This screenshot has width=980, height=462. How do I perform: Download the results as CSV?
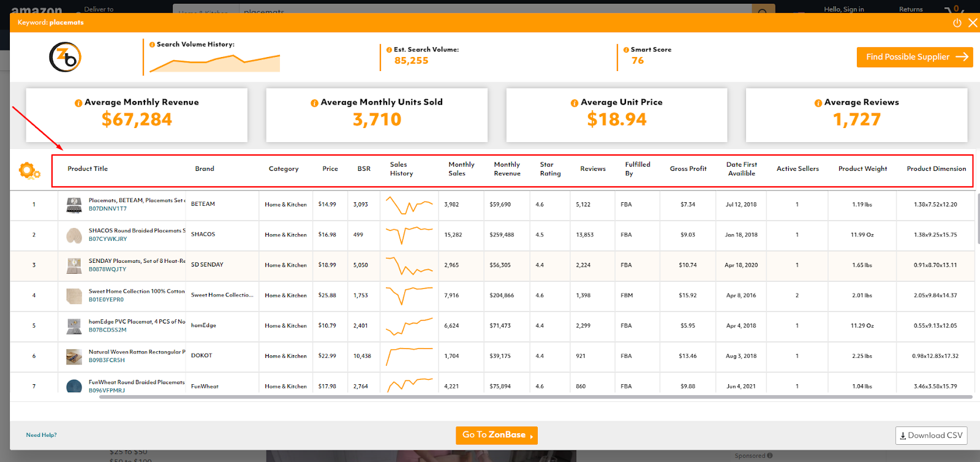pyautogui.click(x=931, y=436)
